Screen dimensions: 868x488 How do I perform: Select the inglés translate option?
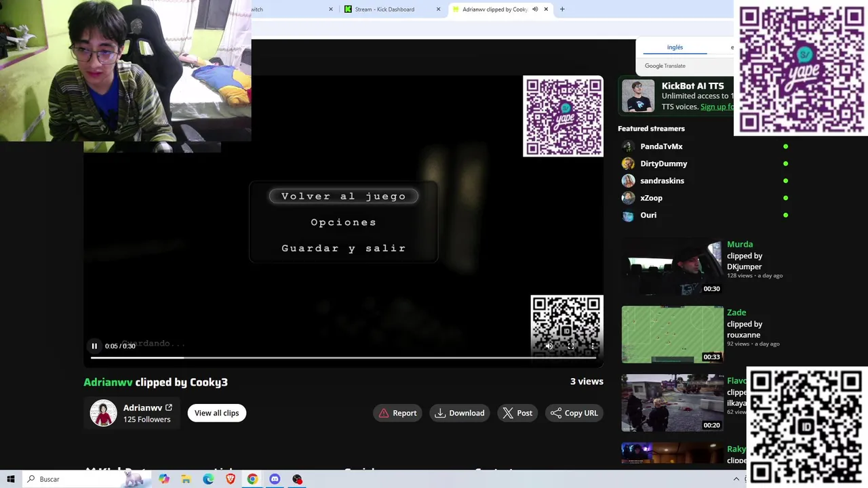tap(675, 47)
